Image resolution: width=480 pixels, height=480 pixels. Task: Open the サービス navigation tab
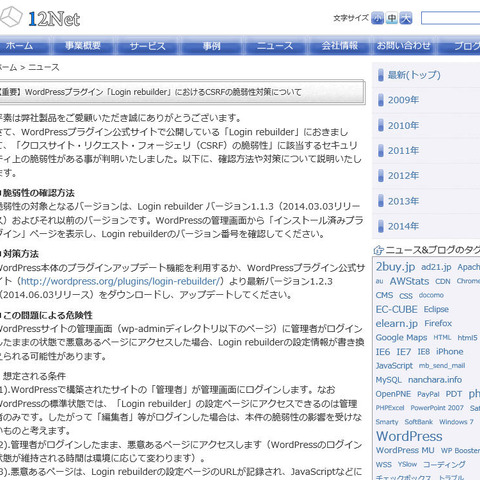click(147, 45)
